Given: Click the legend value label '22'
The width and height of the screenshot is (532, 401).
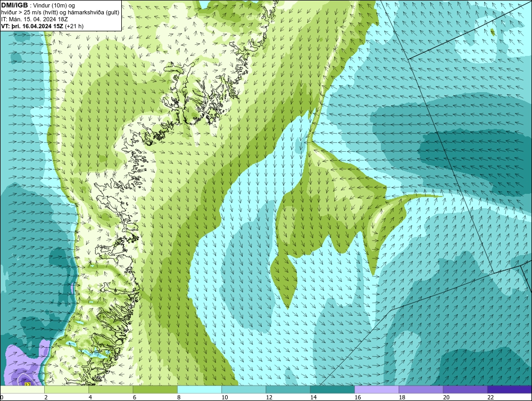Looking at the screenshot, I should [491, 397].
